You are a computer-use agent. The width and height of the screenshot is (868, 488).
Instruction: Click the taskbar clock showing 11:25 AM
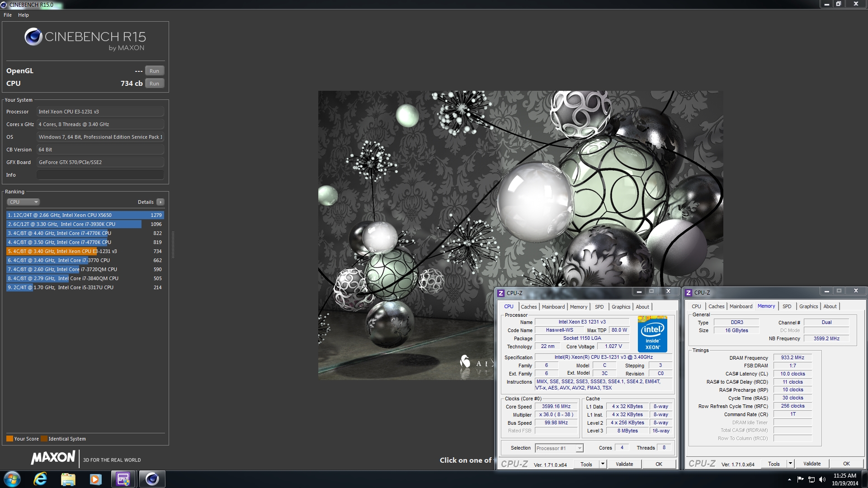845,479
